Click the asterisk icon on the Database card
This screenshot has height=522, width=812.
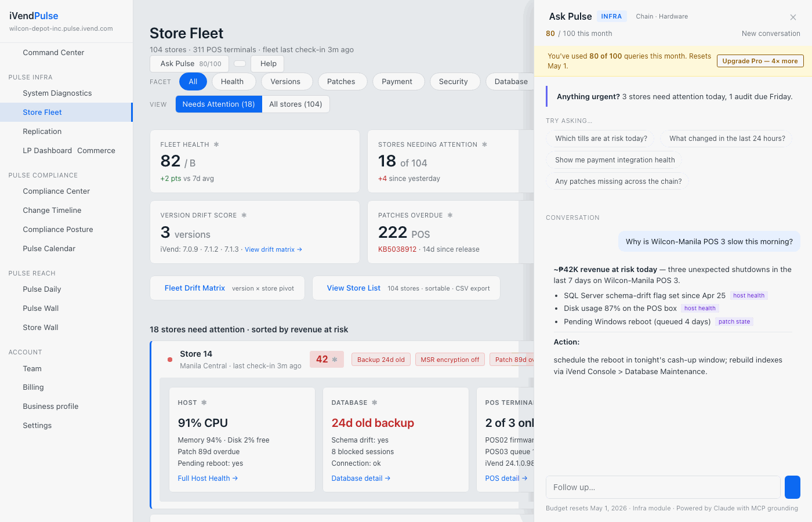pyautogui.click(x=375, y=403)
